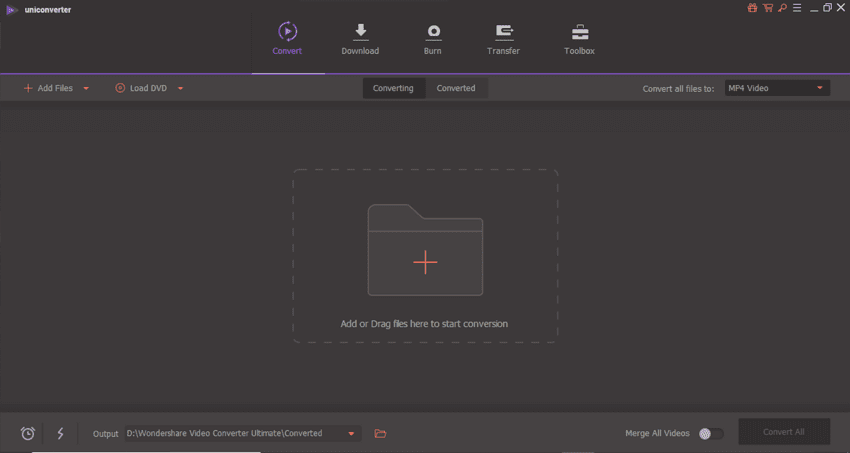Image resolution: width=850 pixels, height=453 pixels.
Task: Maximize the uniconverter window
Action: [x=827, y=8]
